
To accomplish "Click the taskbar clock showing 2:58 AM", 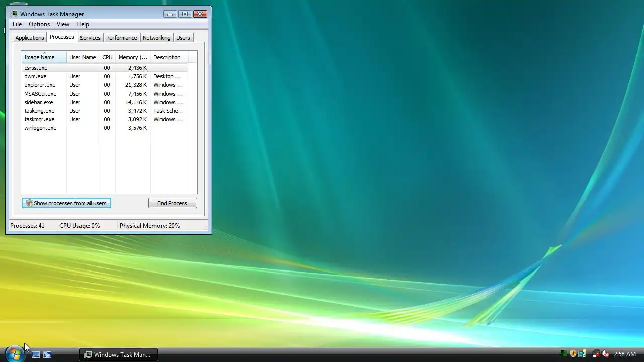I will pos(625,354).
